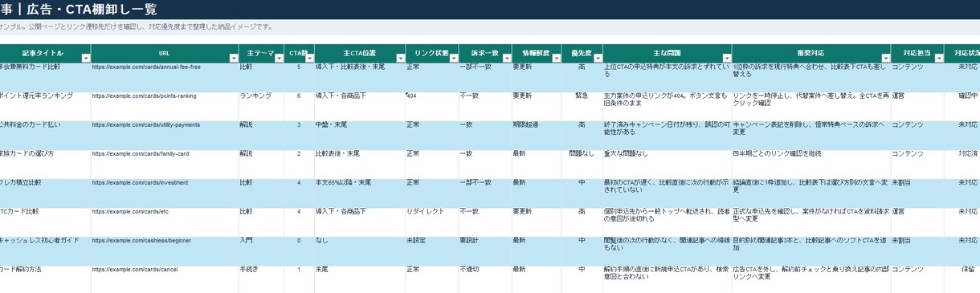This screenshot has width=980, height=293.
Task: Click the cards/investment URL cell
Action: tap(165, 193)
